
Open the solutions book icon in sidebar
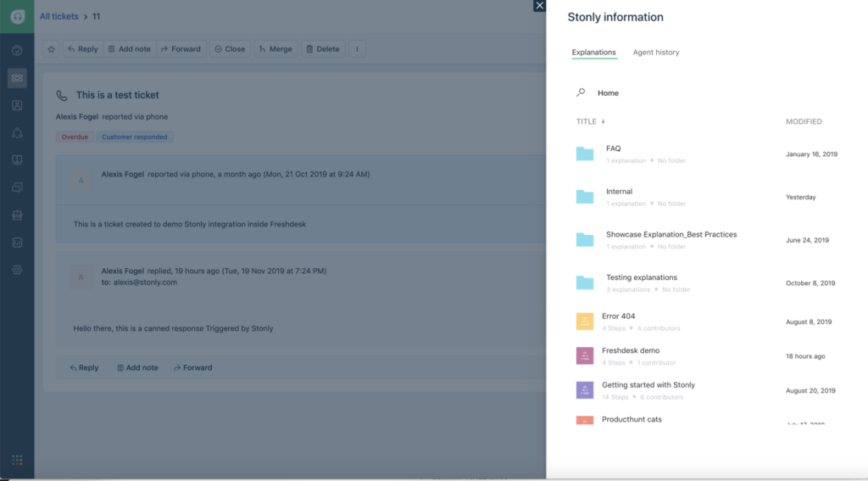point(17,159)
